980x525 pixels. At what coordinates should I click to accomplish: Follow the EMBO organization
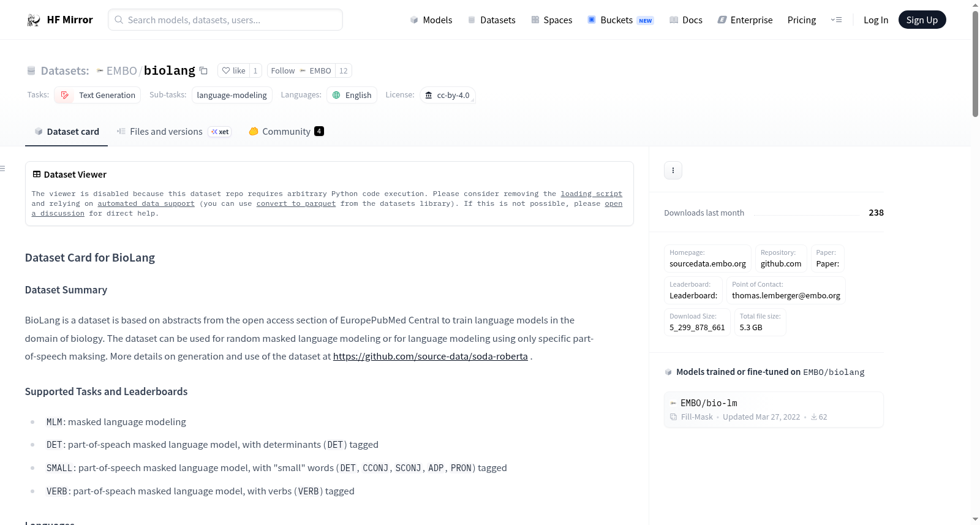click(301, 71)
